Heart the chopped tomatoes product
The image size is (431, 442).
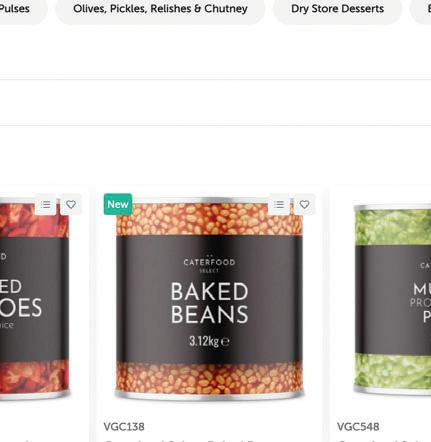[x=71, y=204]
